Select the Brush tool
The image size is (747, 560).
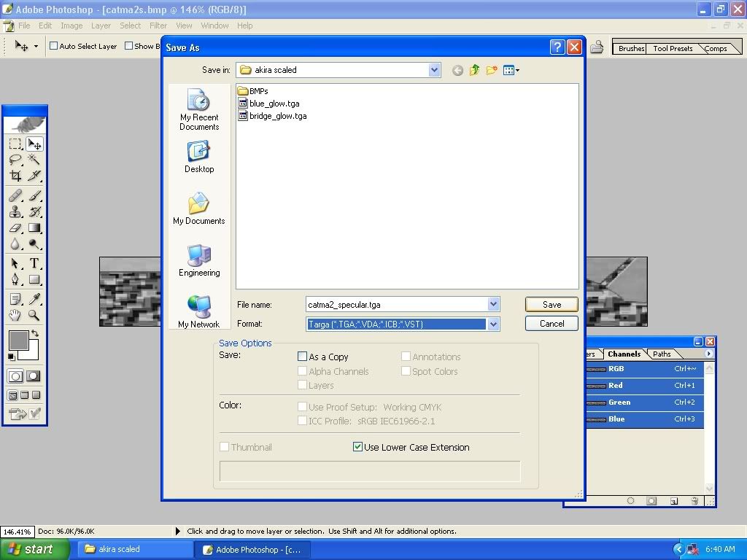(34, 195)
